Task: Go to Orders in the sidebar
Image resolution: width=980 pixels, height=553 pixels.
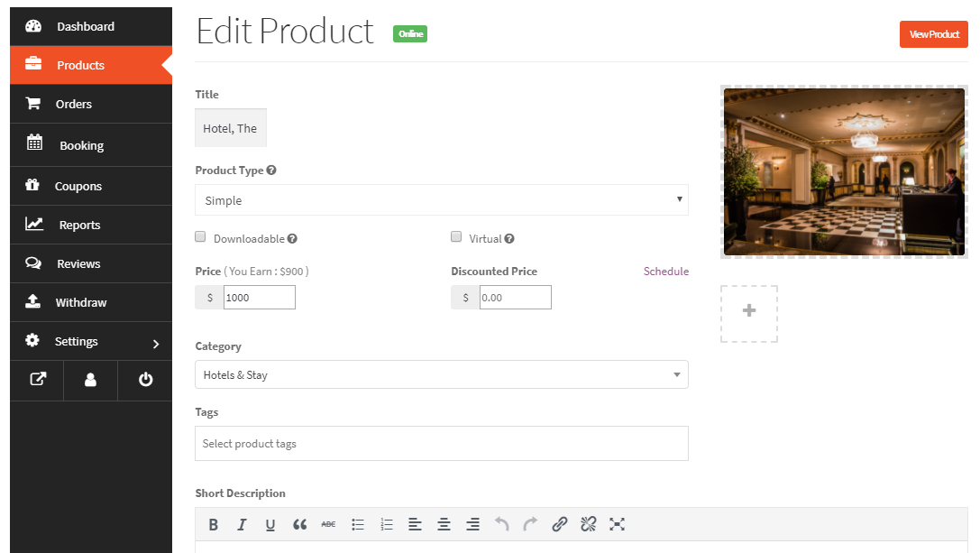Action: coord(74,104)
